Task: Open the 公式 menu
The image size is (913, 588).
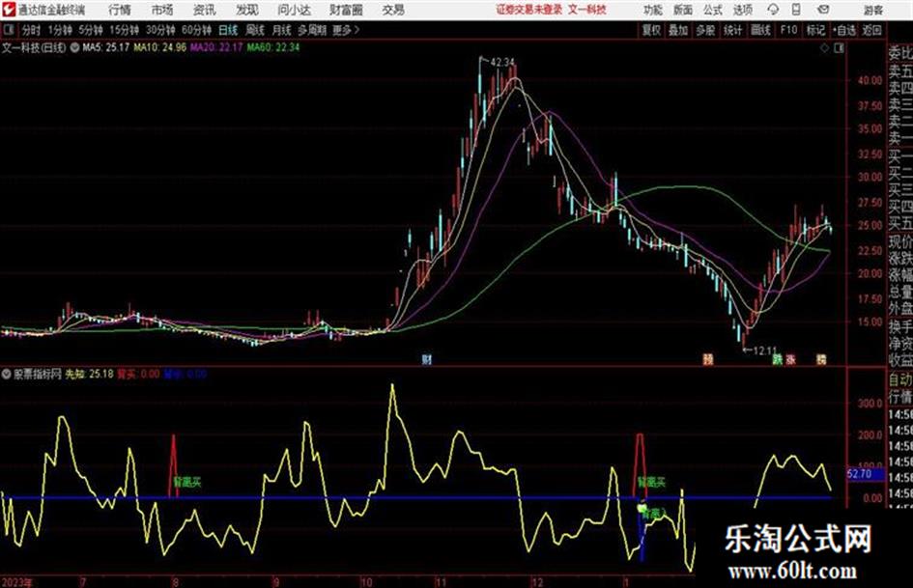Action: click(x=712, y=10)
